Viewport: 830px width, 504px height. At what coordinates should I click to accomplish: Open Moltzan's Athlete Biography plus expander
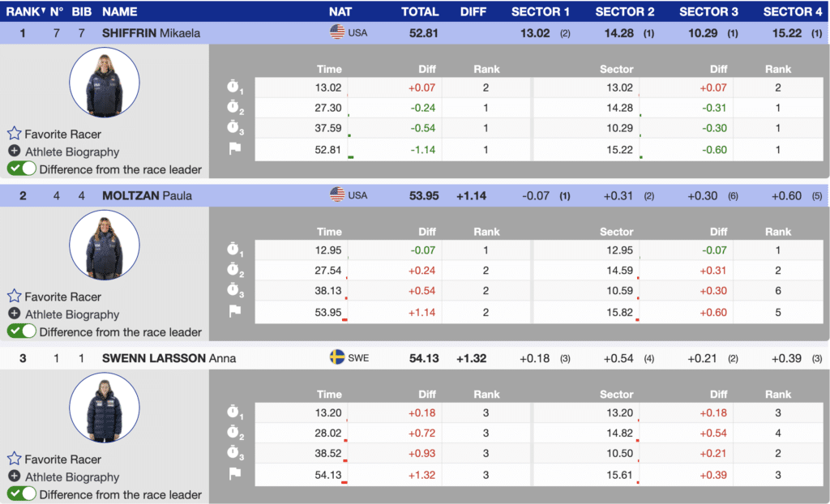14,314
